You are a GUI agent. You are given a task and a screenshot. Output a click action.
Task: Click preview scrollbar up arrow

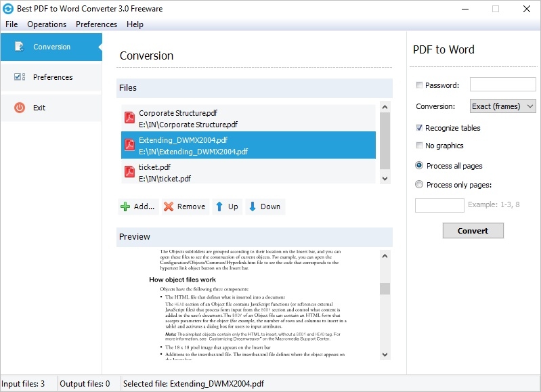coord(385,256)
